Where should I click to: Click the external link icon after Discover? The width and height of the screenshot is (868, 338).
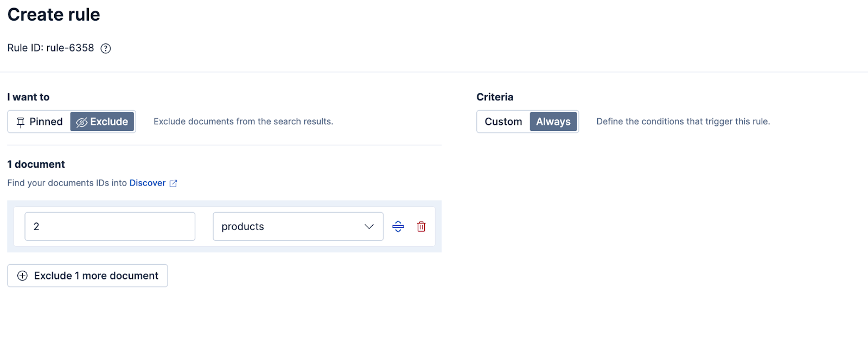[173, 183]
